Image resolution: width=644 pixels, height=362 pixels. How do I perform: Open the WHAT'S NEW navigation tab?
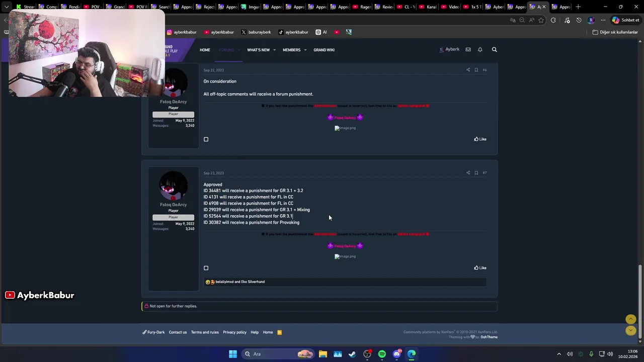pos(258,50)
